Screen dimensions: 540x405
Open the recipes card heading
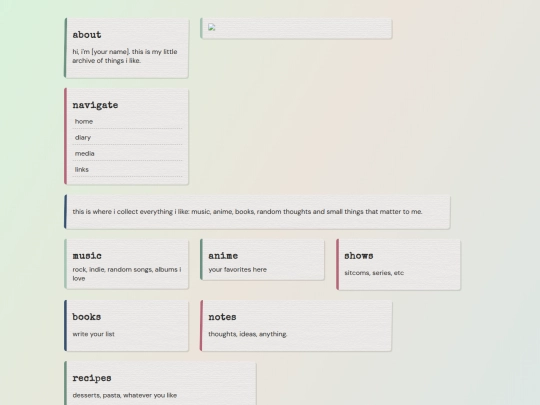coord(92,378)
